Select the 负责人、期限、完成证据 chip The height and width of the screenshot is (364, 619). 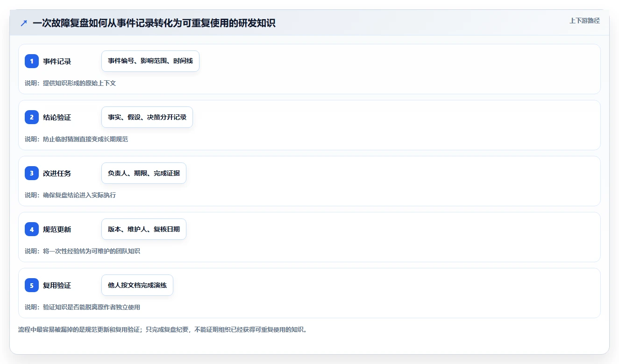144,173
